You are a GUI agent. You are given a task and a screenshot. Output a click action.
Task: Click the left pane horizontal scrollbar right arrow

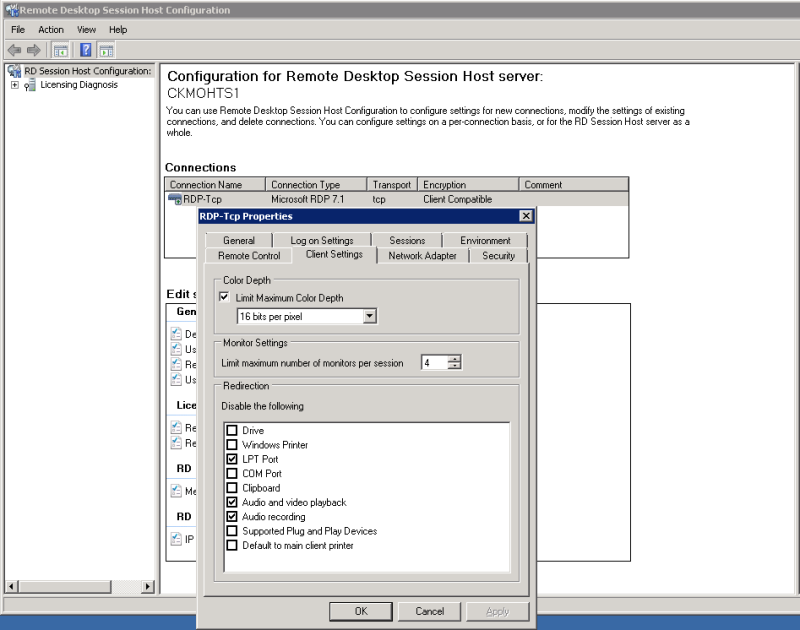click(x=149, y=587)
